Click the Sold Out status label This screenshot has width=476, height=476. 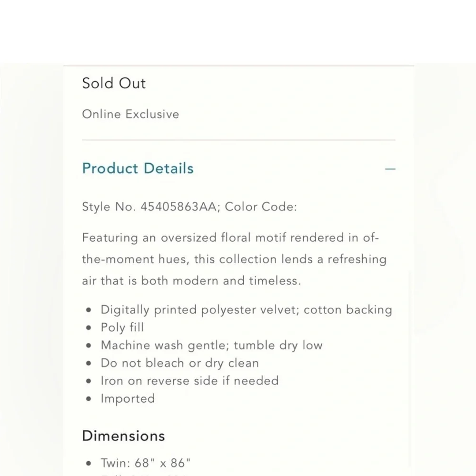point(114,83)
